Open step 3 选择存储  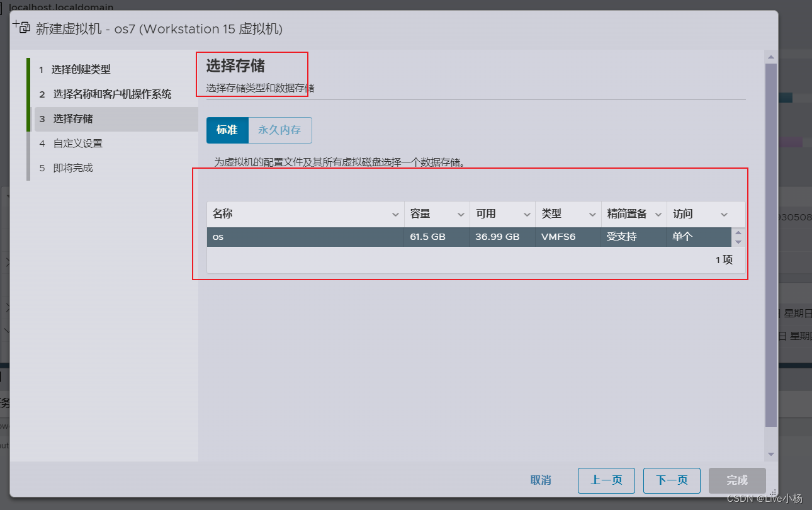pyautogui.click(x=116, y=119)
